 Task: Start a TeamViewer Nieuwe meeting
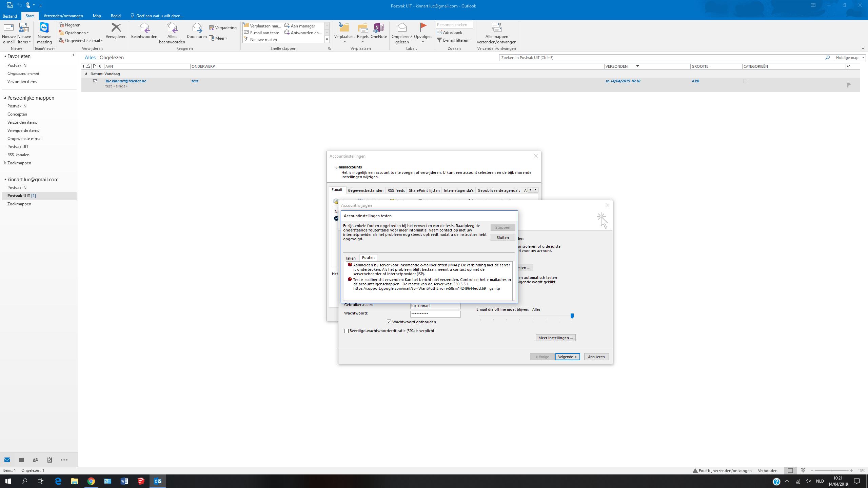[44, 34]
